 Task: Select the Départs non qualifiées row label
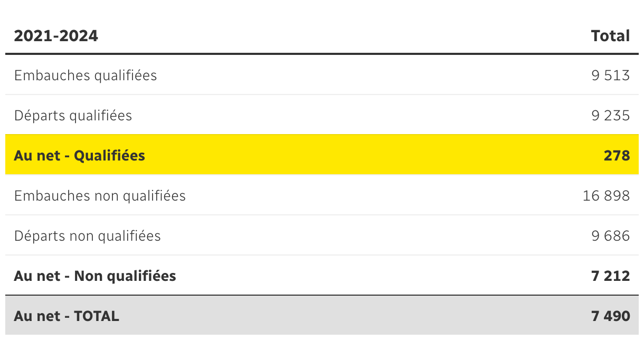coord(87,235)
